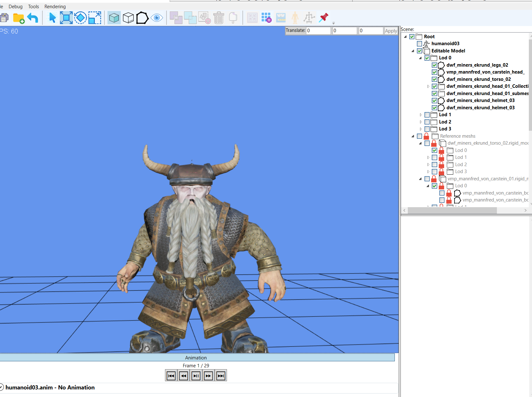Click the red pushpin icon

[323, 18]
